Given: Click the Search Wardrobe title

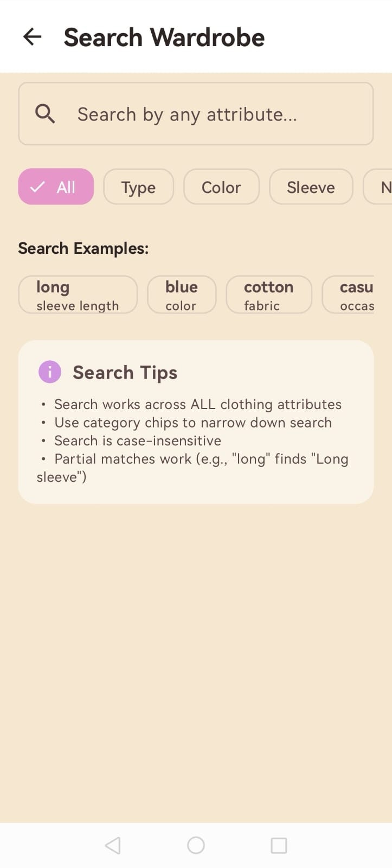Looking at the screenshot, I should point(164,37).
